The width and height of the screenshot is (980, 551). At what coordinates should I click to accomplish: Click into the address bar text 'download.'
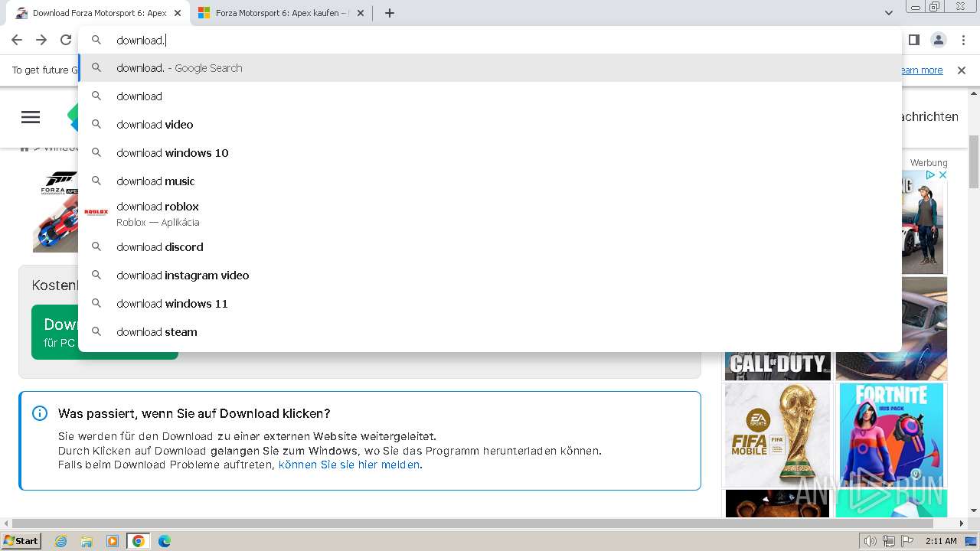140,41
